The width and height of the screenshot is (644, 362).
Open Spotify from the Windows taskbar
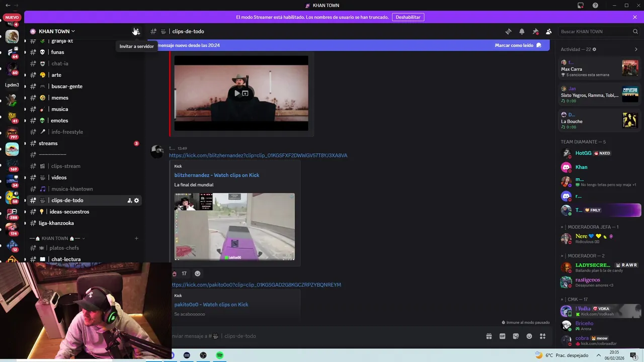tap(220, 355)
